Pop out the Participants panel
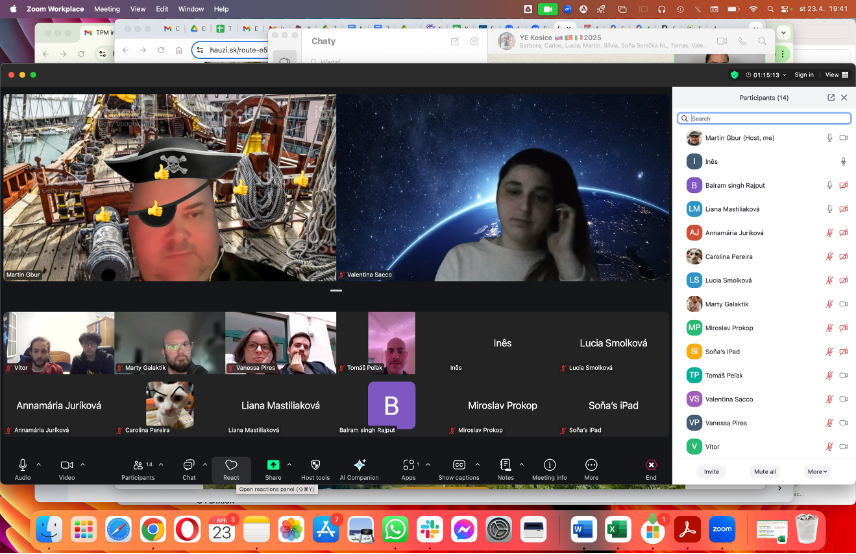 point(831,97)
